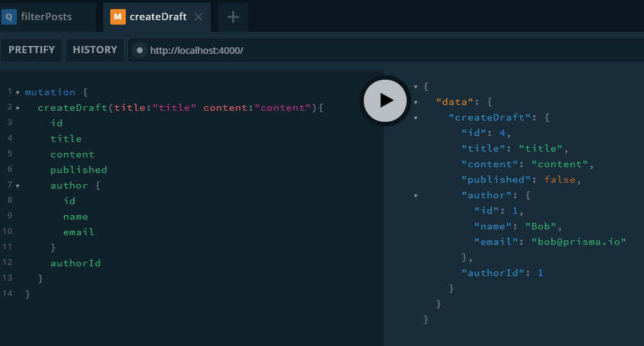
Task: Run the mutation with the play button
Action: point(385,100)
